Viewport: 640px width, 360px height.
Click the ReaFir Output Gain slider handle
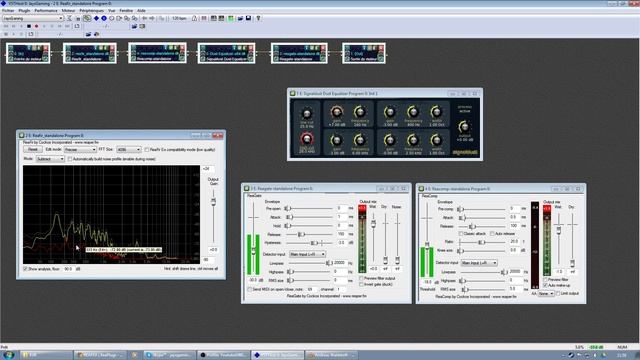click(x=213, y=202)
